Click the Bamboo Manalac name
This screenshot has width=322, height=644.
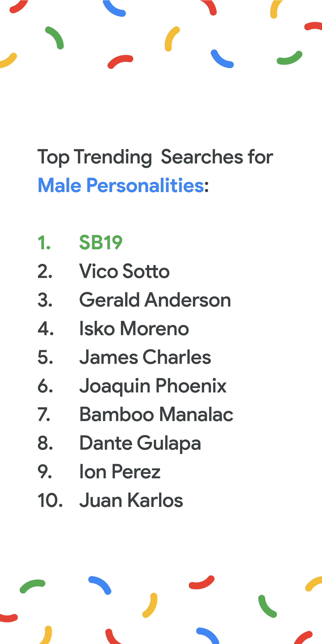coord(156,414)
